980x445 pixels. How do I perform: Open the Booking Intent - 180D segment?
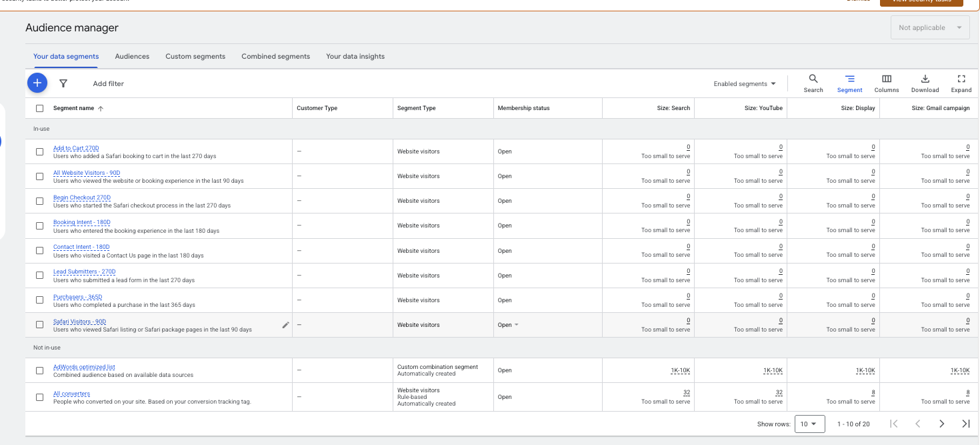82,222
